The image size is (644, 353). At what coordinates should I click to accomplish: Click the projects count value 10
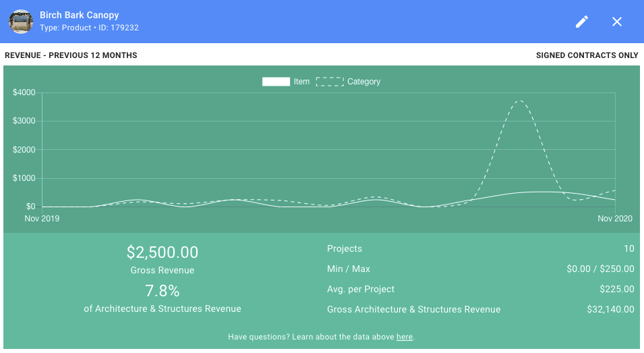(628, 248)
